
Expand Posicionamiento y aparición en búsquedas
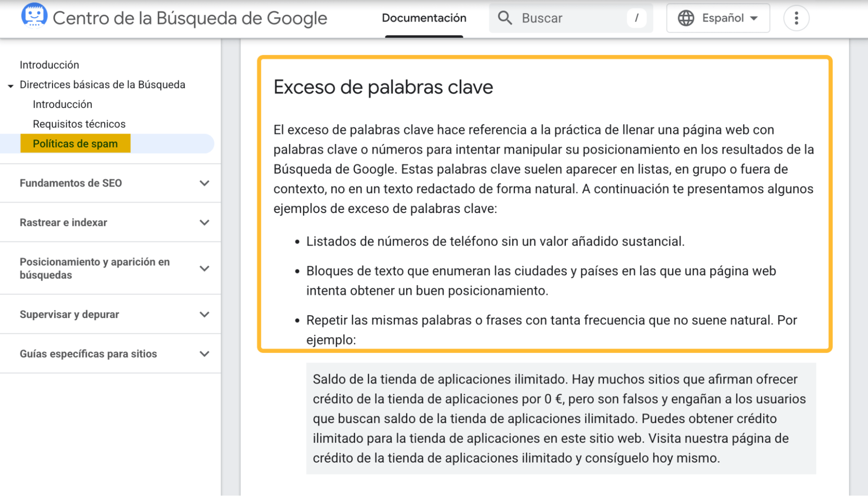click(x=205, y=268)
